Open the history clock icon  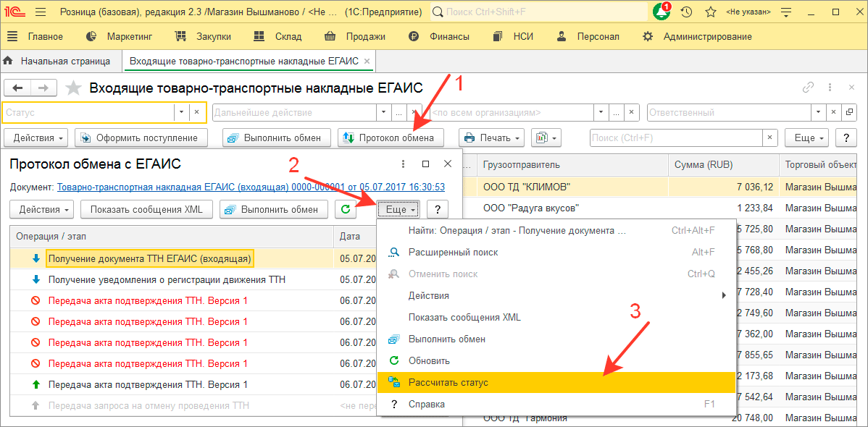[686, 12]
